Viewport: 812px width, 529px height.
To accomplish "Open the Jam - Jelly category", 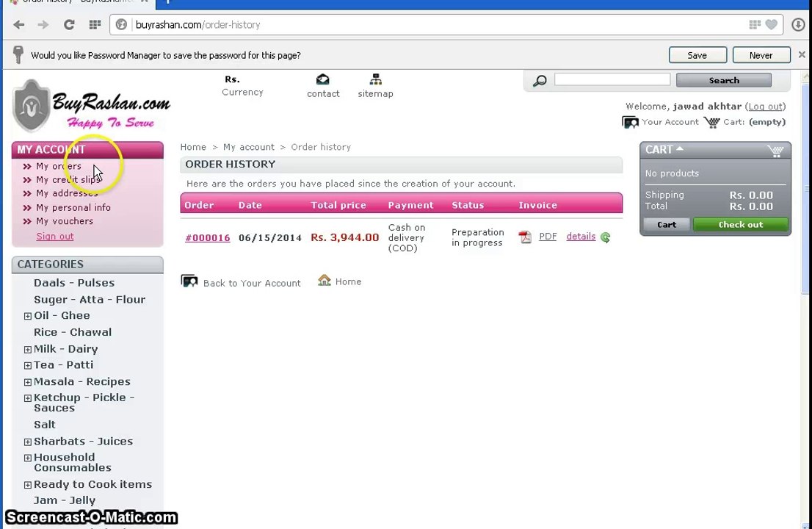I will 64,500.
